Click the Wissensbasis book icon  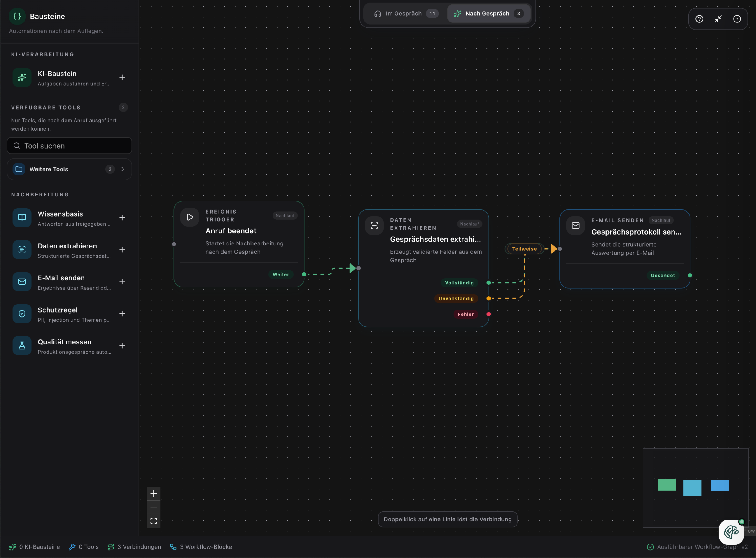(x=22, y=217)
